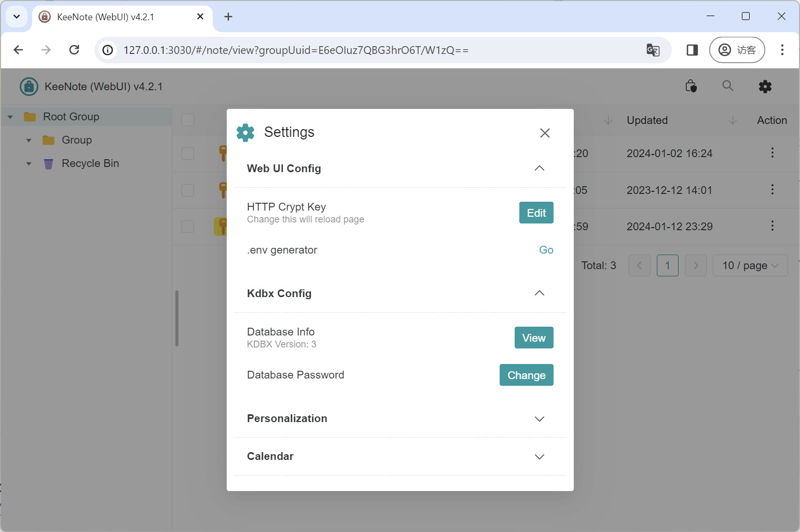Click the key icon of 2024-01-02 row
800x532 pixels.
point(223,153)
